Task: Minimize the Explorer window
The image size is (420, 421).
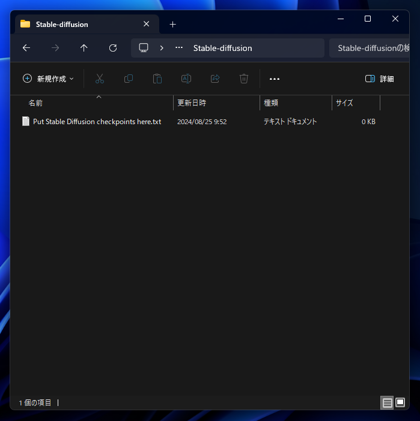Action: pyautogui.click(x=341, y=19)
